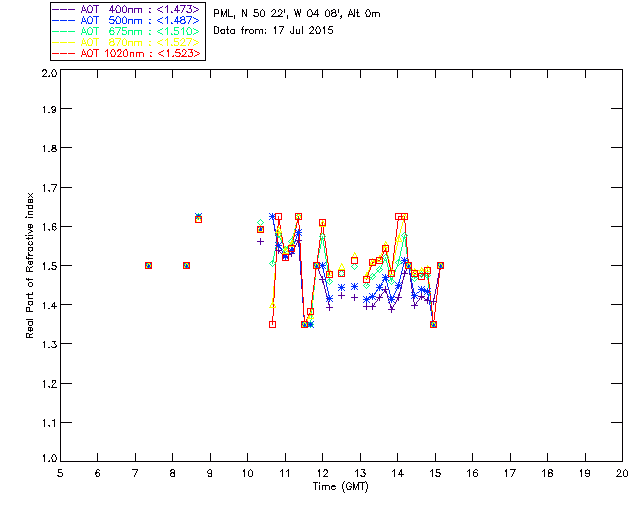Click the y-axis tick label 1.4

pos(49,305)
